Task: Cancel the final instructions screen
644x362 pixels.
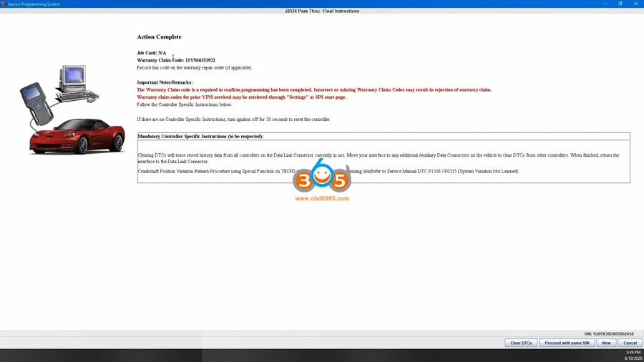Action: (630, 343)
